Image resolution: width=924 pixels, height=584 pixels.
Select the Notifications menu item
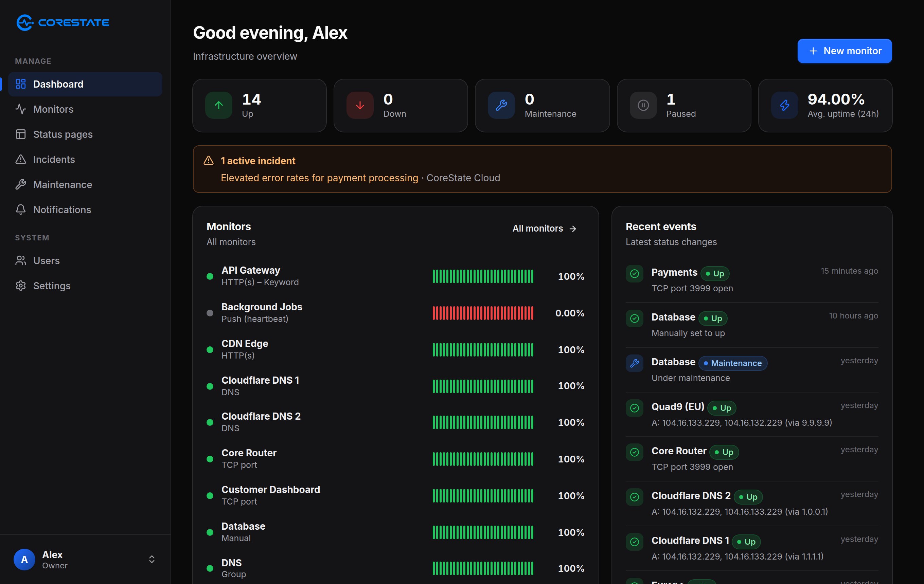[x=85, y=210]
